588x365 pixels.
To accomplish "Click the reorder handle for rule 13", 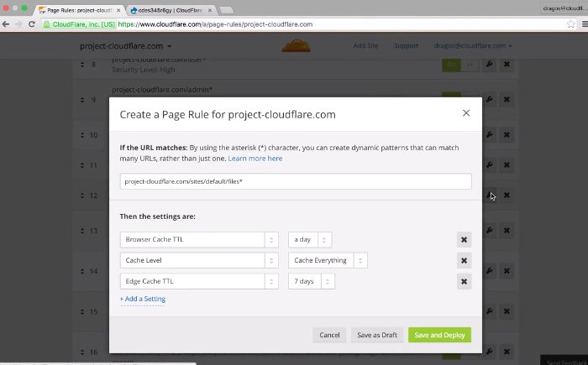I will tap(82, 231).
